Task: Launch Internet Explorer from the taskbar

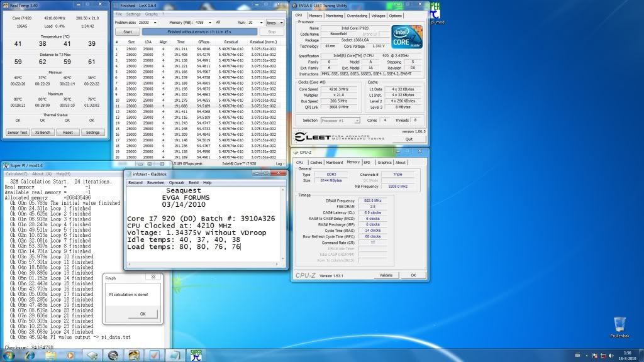Action: click(x=30, y=355)
